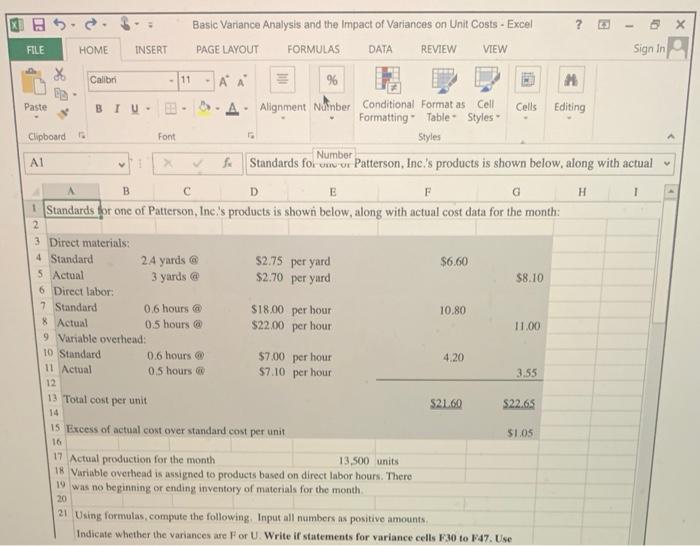Click the formula bar Cancel X

click(168, 163)
